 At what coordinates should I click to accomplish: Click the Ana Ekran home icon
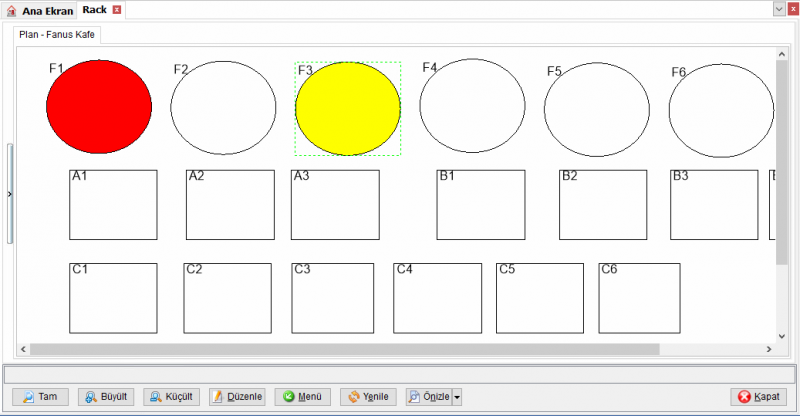click(11, 11)
